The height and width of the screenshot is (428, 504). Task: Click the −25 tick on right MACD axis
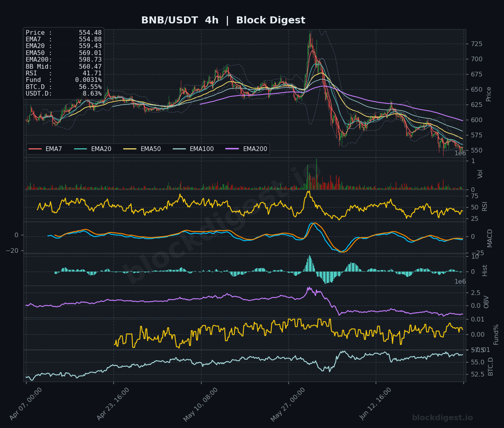478,253
